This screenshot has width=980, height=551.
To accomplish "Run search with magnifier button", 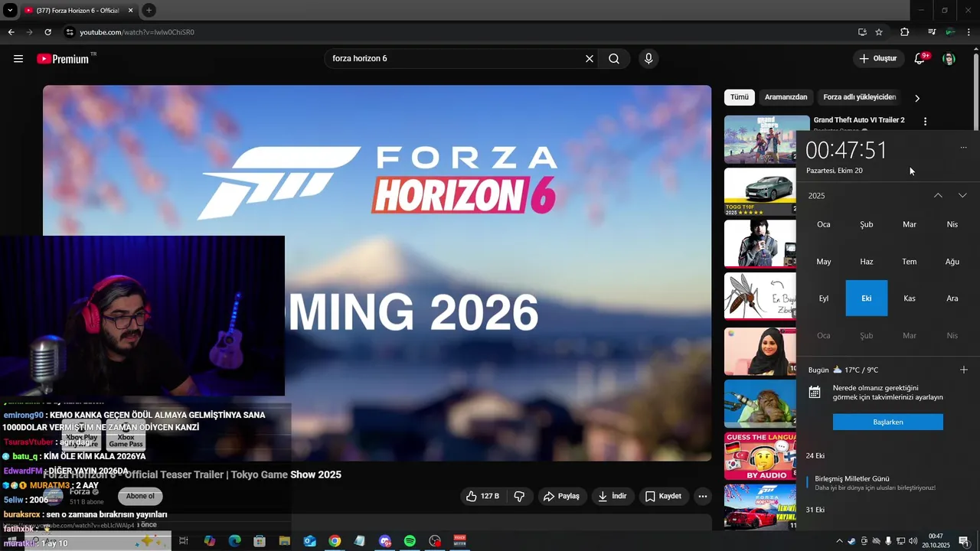I will click(x=614, y=59).
